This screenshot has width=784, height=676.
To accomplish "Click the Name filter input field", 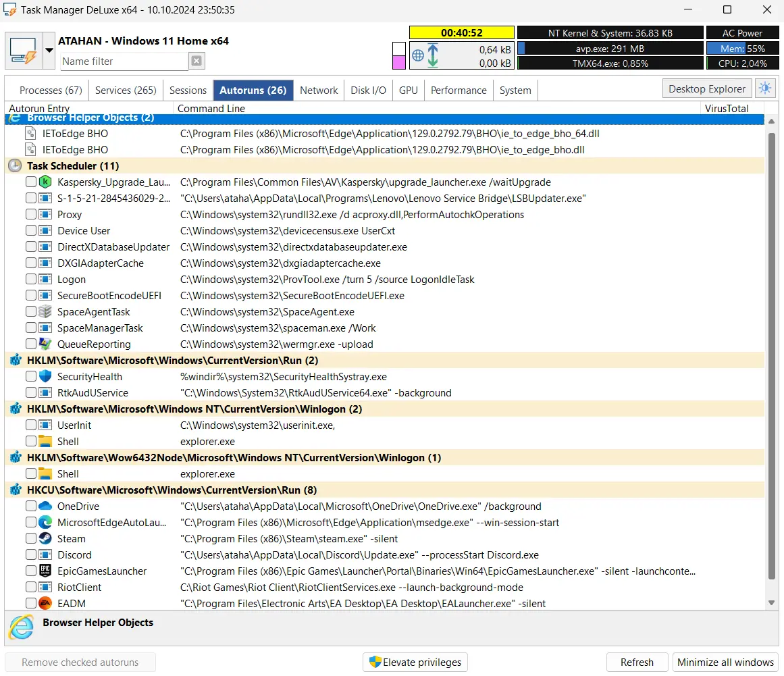I will click(x=124, y=61).
